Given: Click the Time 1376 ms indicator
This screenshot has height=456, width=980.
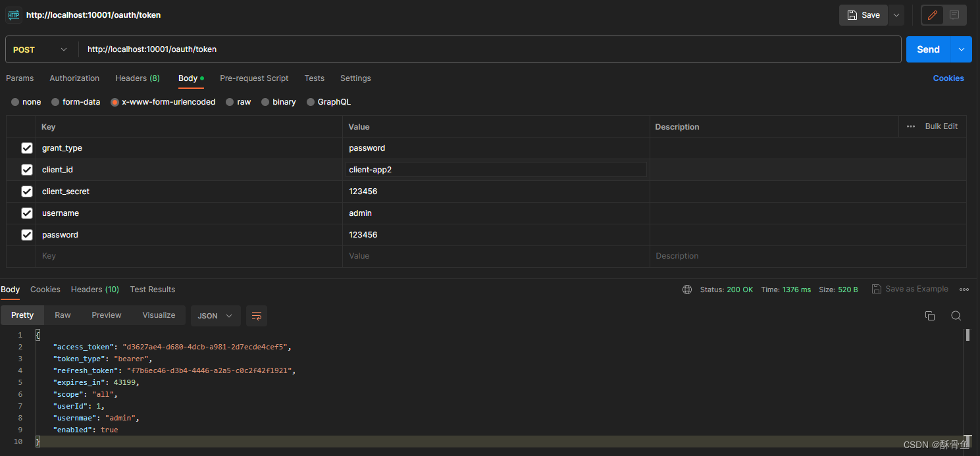Looking at the screenshot, I should pyautogui.click(x=786, y=290).
